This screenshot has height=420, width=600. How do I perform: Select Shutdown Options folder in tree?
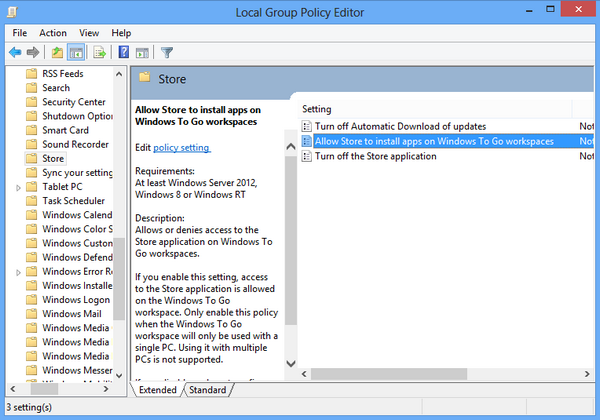coord(77,116)
